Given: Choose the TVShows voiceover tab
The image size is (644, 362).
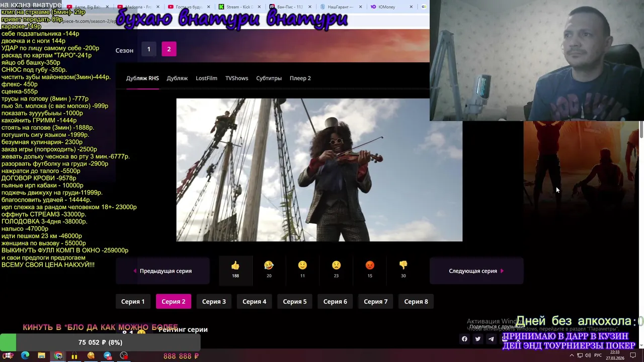Looking at the screenshot, I should coord(236,78).
